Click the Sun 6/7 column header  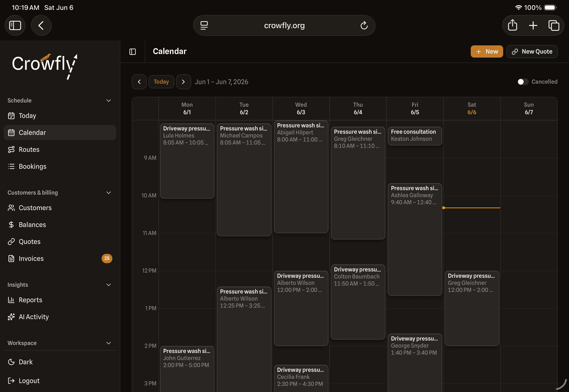tap(529, 109)
